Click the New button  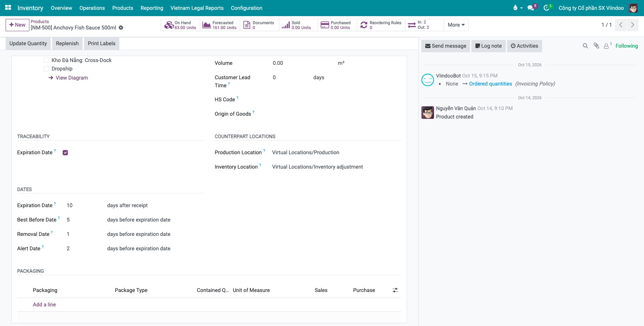click(x=17, y=25)
